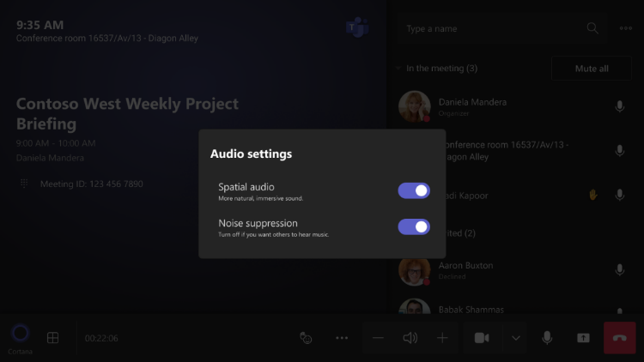644x362 pixels.
Task: Click the dial pad icon beside Meeting ID
Action: tap(24, 184)
